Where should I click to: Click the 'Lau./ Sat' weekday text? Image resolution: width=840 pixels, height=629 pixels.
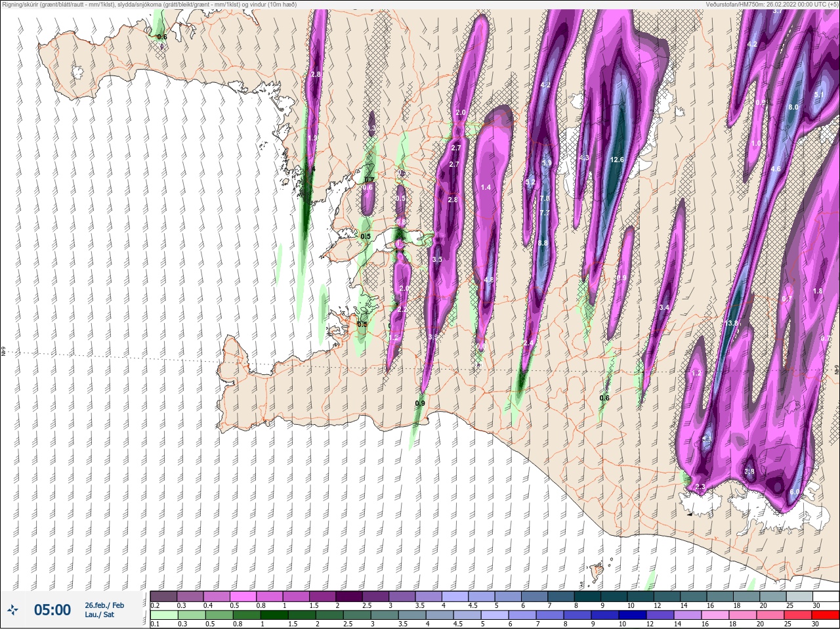tap(99, 615)
